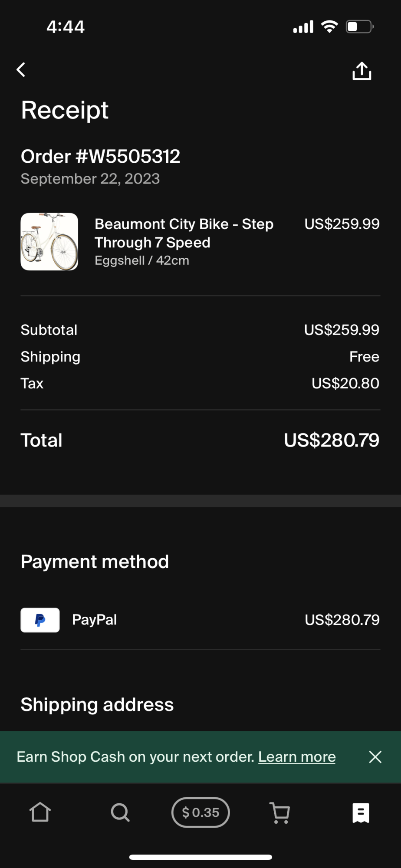Image resolution: width=401 pixels, height=868 pixels.
Task: Open the Beaumont City Bike thumbnail
Action: pyautogui.click(x=49, y=242)
